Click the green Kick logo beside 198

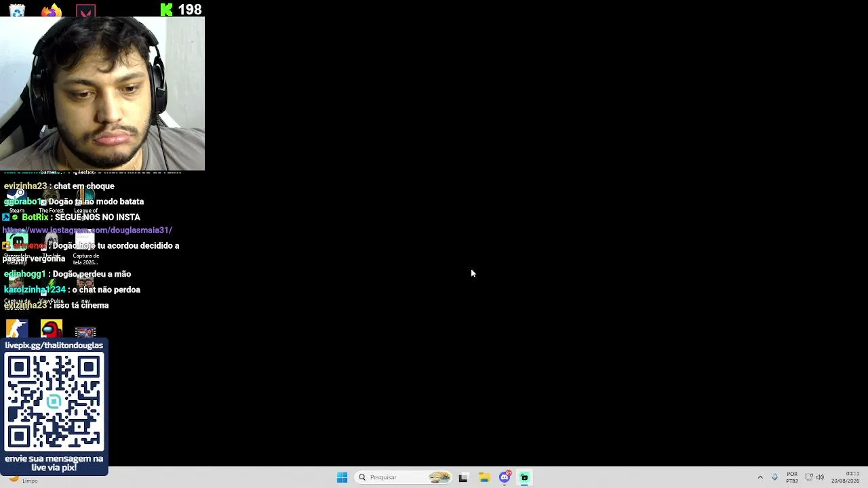coord(166,9)
